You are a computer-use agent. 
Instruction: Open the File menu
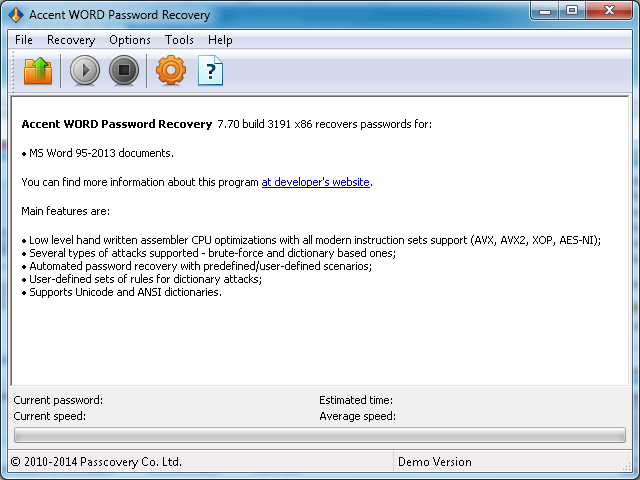click(x=24, y=40)
